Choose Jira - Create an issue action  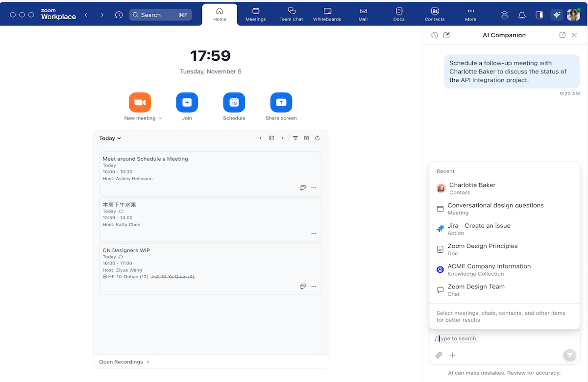479,229
